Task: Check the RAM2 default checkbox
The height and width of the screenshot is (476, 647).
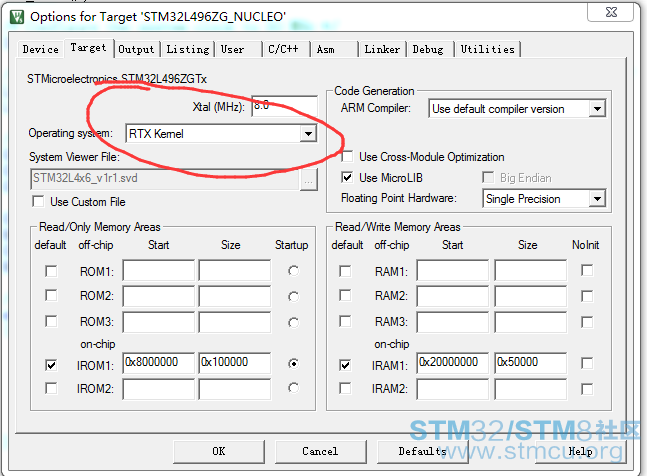Action: [x=345, y=295]
